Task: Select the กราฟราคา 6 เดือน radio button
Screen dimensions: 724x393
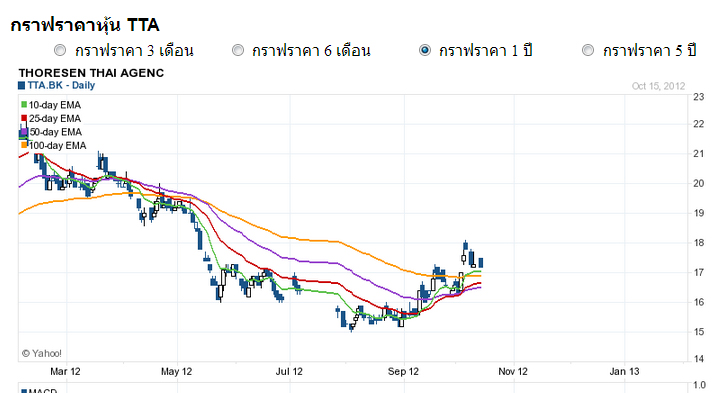Action: 238,50
